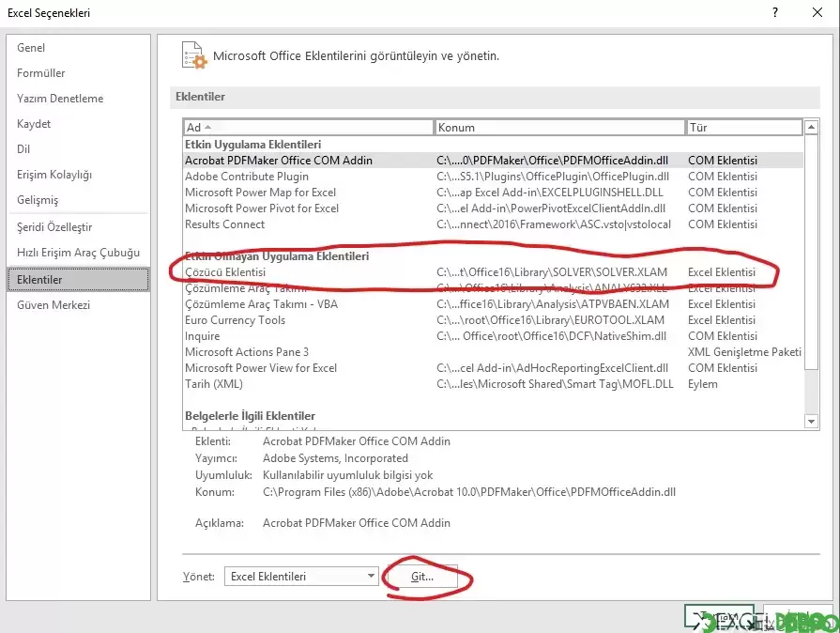The image size is (840, 633).
Task: Click the add-in list scroll down arrow
Action: (x=811, y=422)
